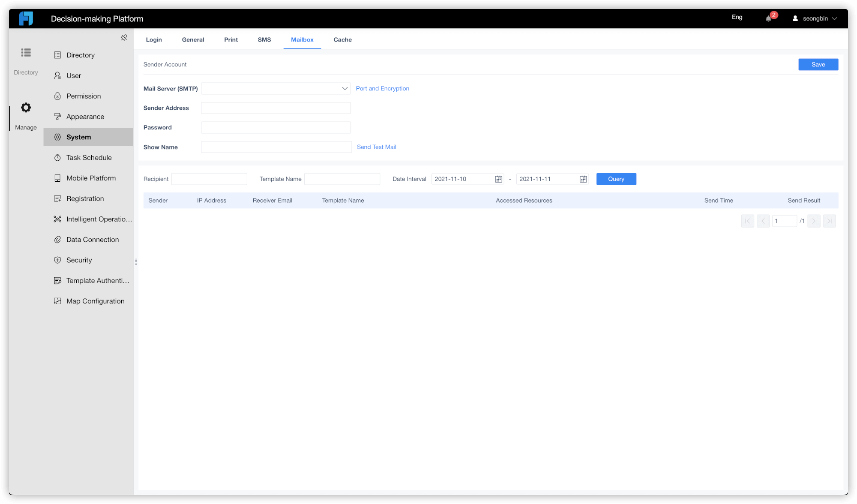Open the seongbin user menu chevron

[834, 18]
